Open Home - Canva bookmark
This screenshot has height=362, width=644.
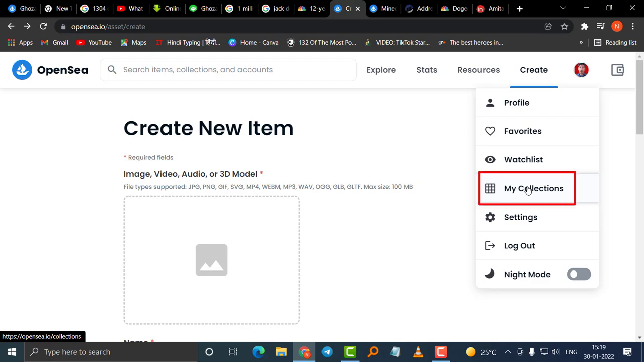[x=254, y=42]
